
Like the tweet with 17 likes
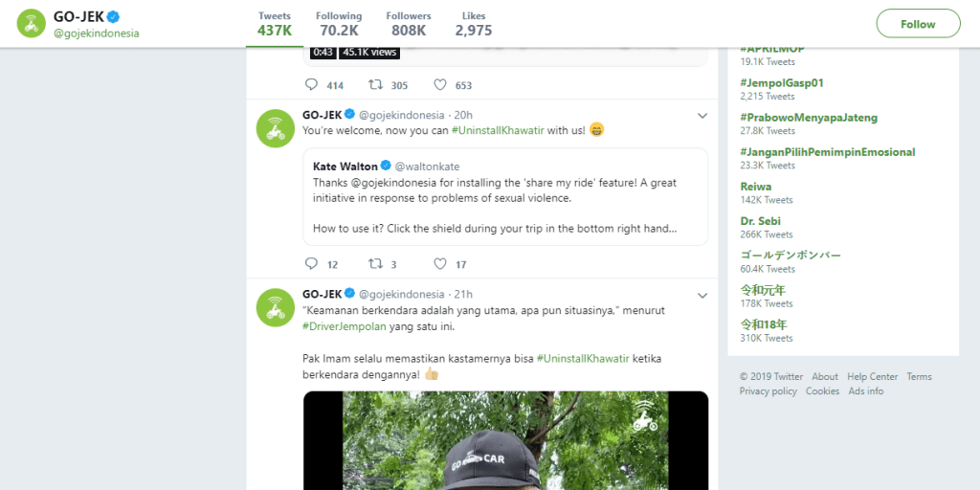coord(440,264)
